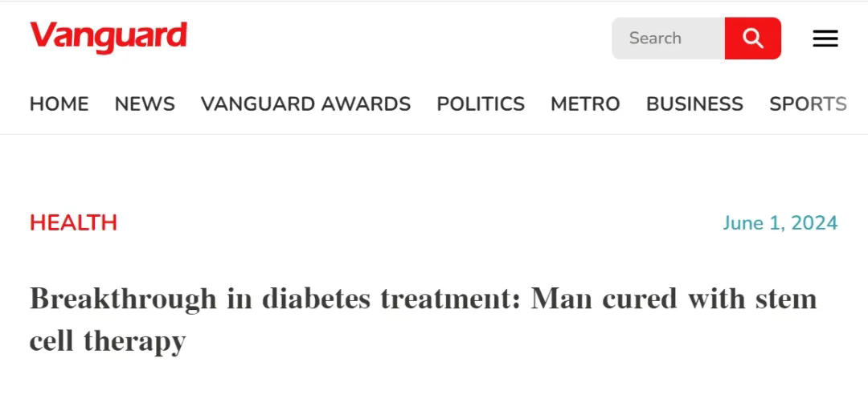Click the June 1, 2024 date
This screenshot has height=395, width=868.
point(780,223)
